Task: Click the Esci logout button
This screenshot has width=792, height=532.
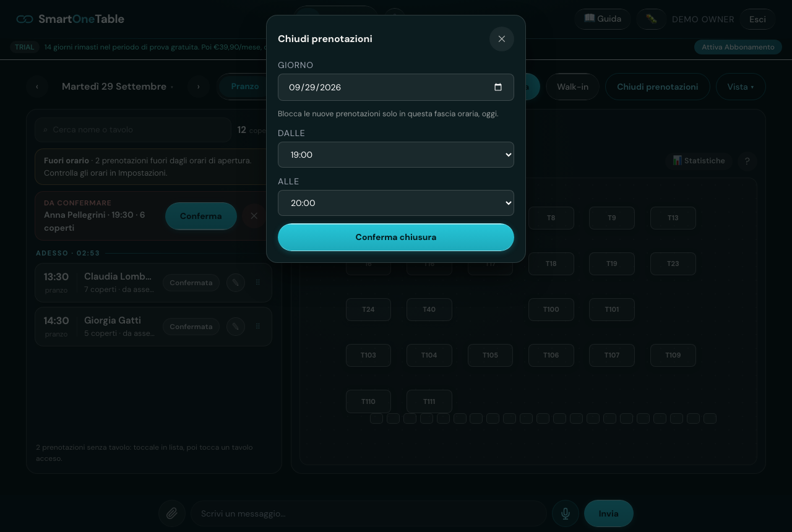Action: [758, 19]
